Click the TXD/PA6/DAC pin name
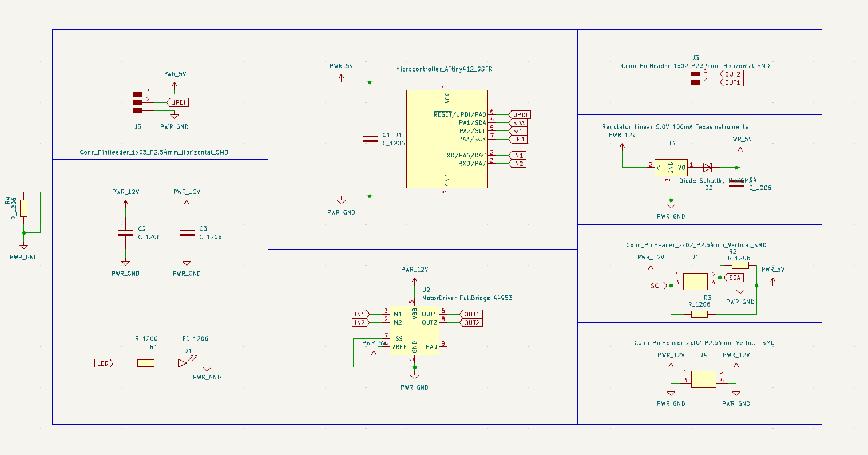This screenshot has width=868, height=455. pyautogui.click(x=465, y=156)
